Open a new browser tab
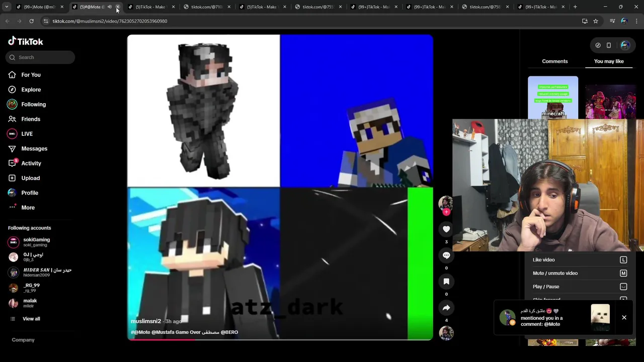Viewport: 644px width, 362px height. [x=575, y=7]
